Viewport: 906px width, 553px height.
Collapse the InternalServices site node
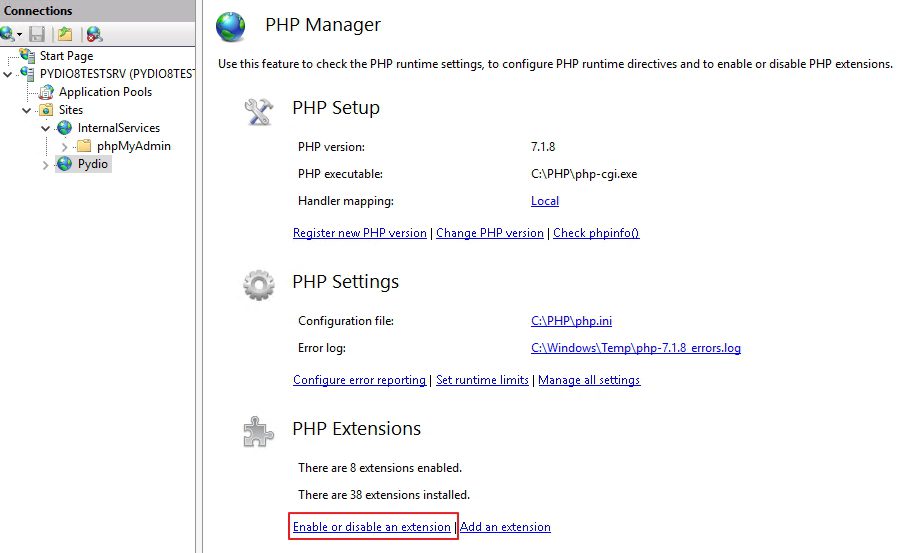46,128
